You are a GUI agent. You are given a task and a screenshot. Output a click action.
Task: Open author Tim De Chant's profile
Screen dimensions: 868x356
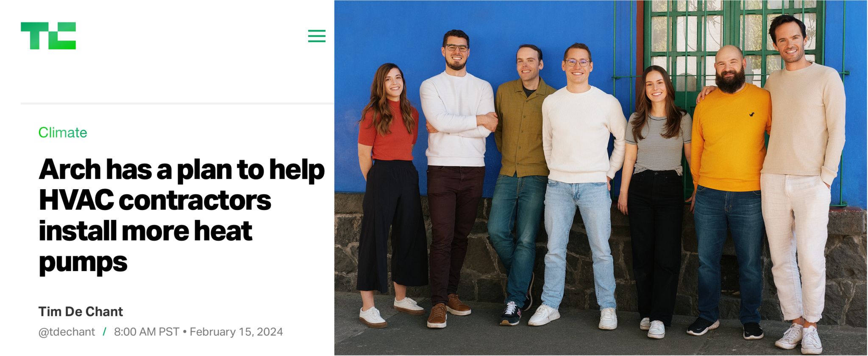pos(81,311)
